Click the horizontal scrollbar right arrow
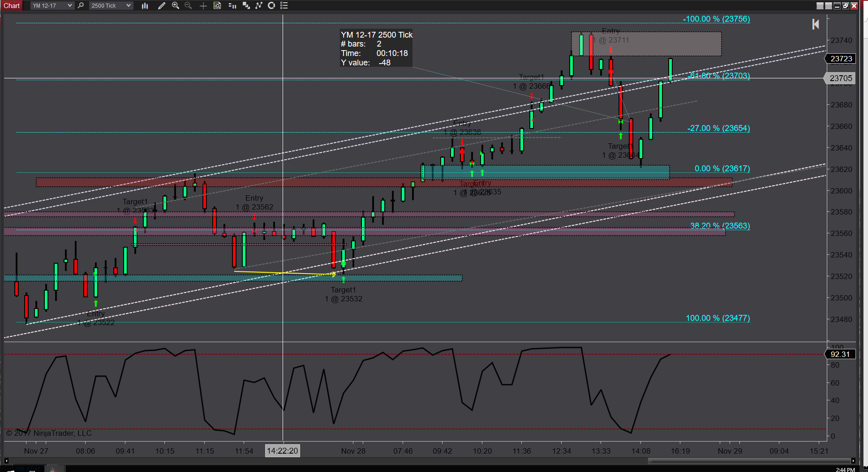868x472 pixels. [x=854, y=461]
